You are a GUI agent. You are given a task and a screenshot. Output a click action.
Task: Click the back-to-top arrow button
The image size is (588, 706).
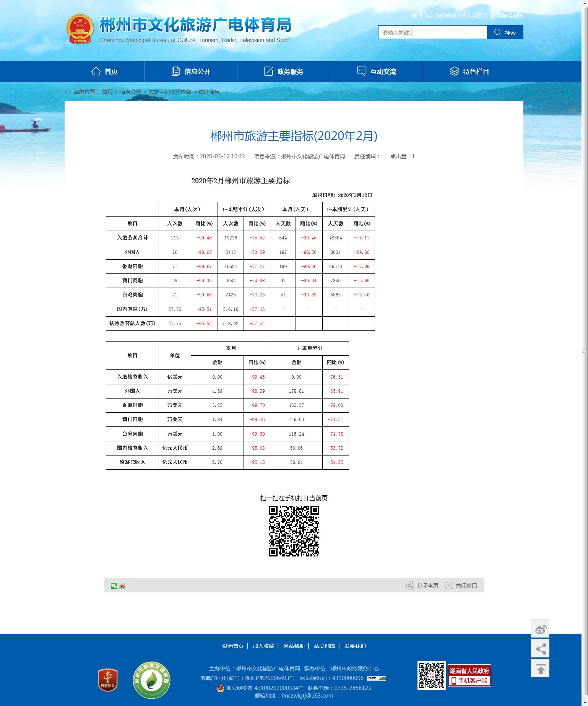pos(540,669)
